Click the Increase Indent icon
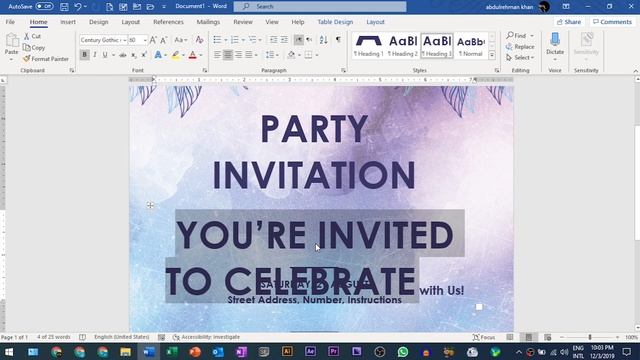The image size is (640, 360). pyautogui.click(x=284, y=40)
